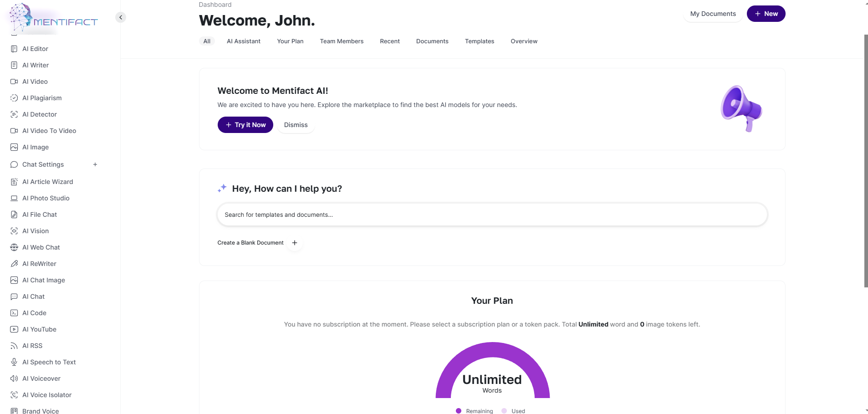This screenshot has width=868, height=414.
Task: Dismiss the Welcome to Mentifact banner
Action: tap(296, 125)
